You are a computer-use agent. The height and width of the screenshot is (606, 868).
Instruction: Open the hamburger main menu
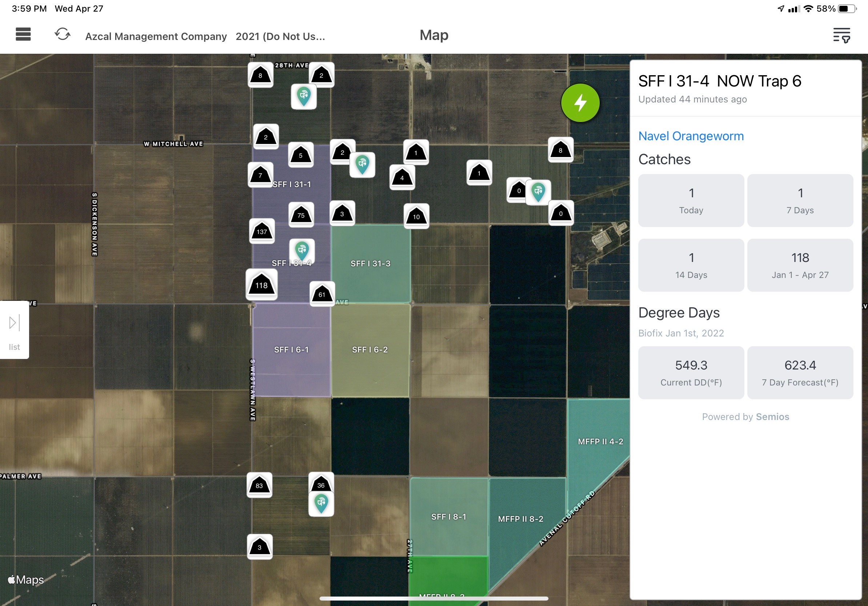[x=23, y=35]
